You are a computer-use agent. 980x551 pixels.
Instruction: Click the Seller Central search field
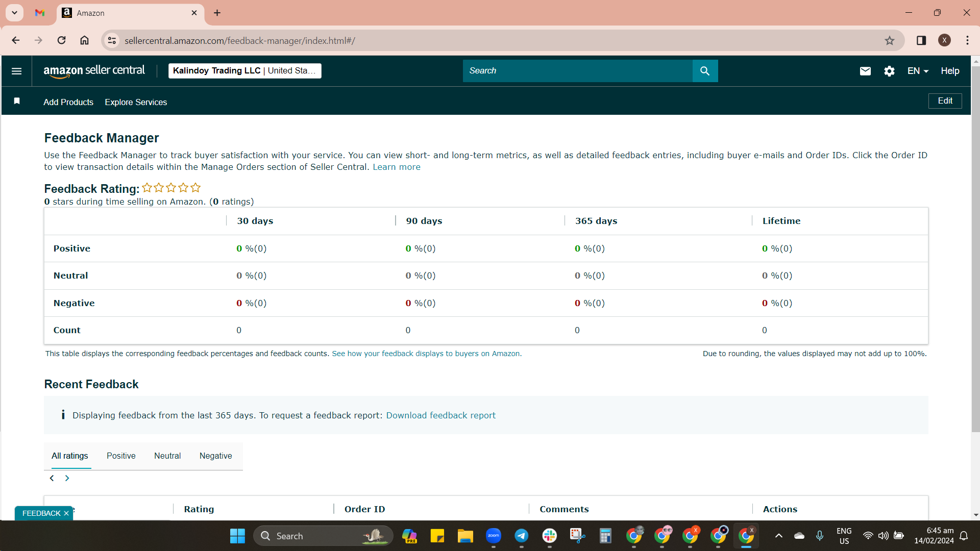click(577, 71)
